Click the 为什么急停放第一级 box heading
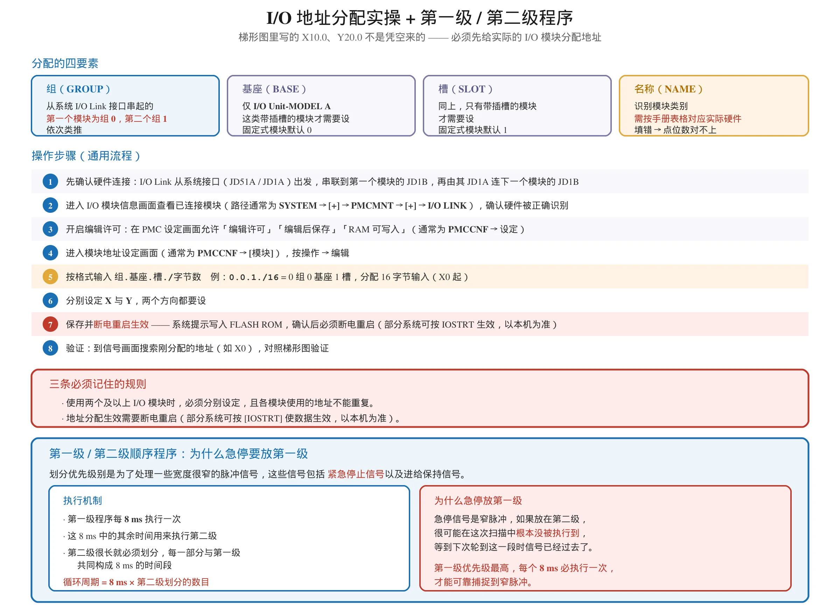 click(x=478, y=501)
